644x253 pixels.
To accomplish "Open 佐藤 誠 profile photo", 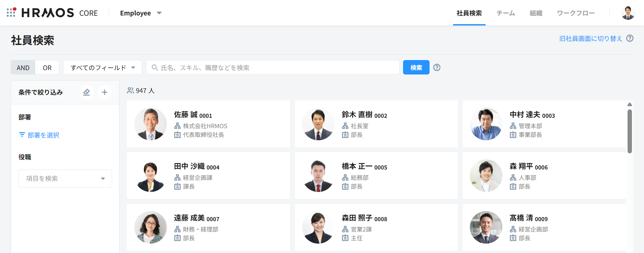I will 150,124.
